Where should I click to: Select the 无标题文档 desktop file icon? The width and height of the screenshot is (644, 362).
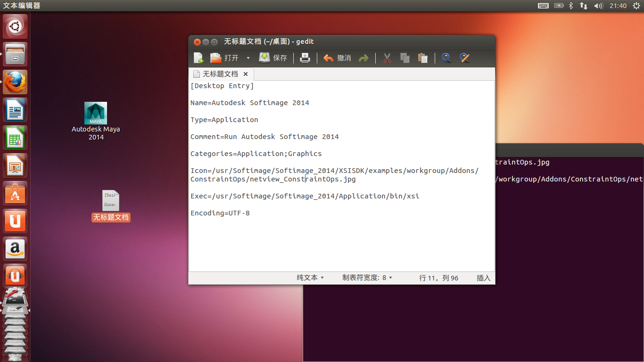coord(111,206)
